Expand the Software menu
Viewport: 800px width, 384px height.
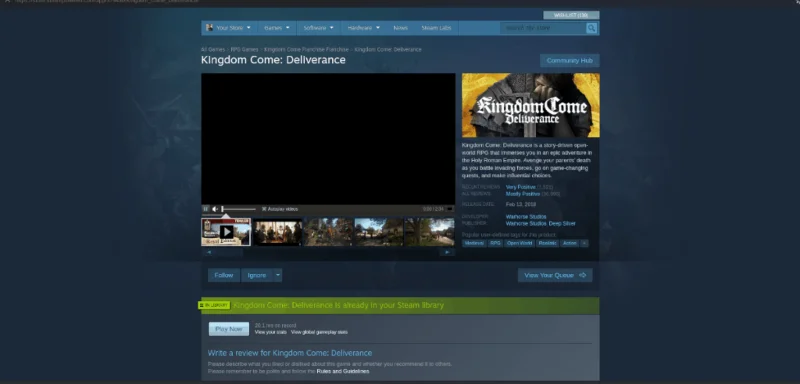coord(318,28)
